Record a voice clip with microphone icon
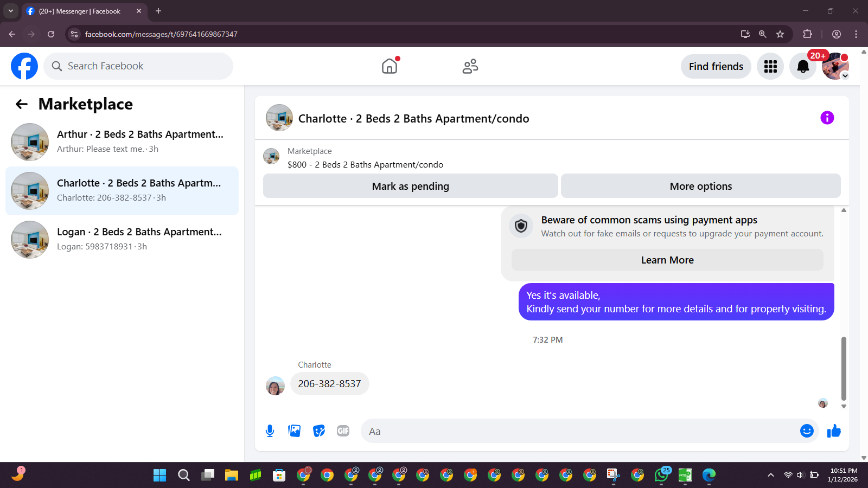 point(270,431)
